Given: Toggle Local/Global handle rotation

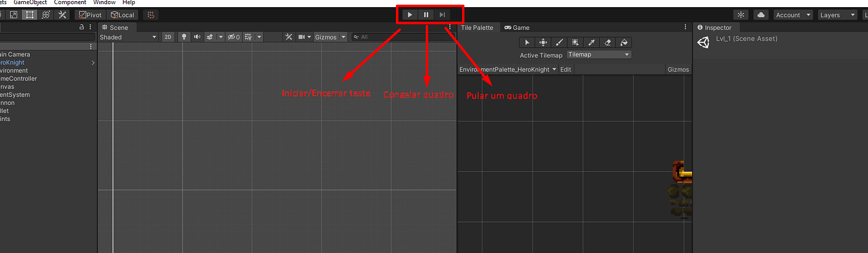Looking at the screenshot, I should tap(123, 15).
